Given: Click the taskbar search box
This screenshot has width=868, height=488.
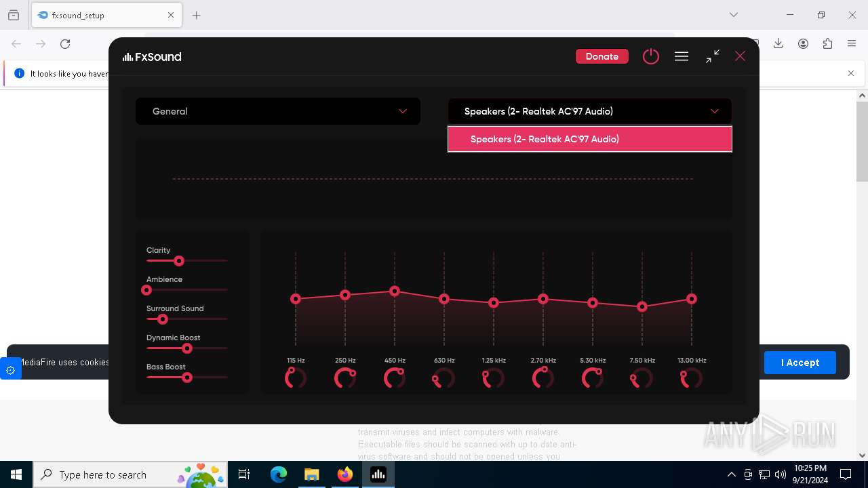Looking at the screenshot, I should (x=130, y=474).
